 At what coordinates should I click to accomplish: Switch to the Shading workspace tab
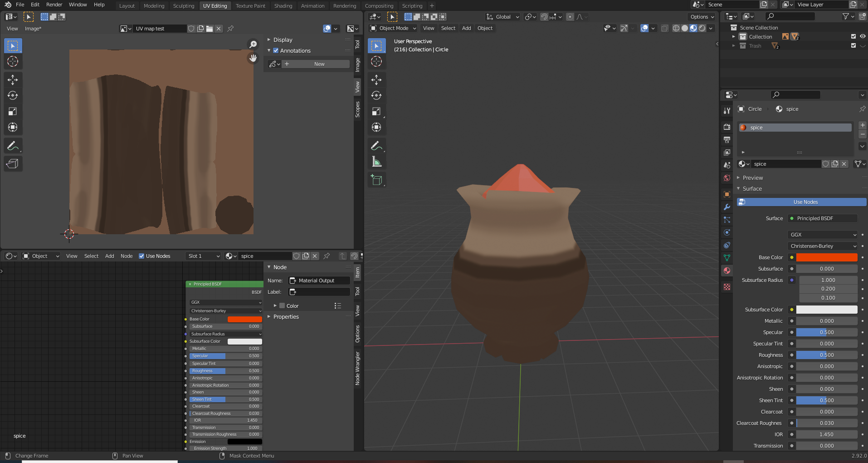coord(283,6)
